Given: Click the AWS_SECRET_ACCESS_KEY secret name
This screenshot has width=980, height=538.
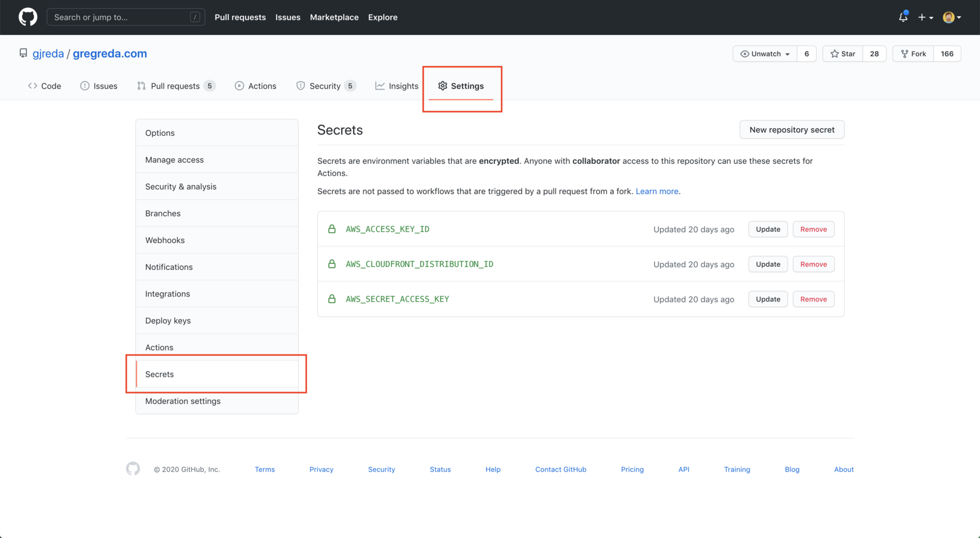Looking at the screenshot, I should click(x=397, y=299).
